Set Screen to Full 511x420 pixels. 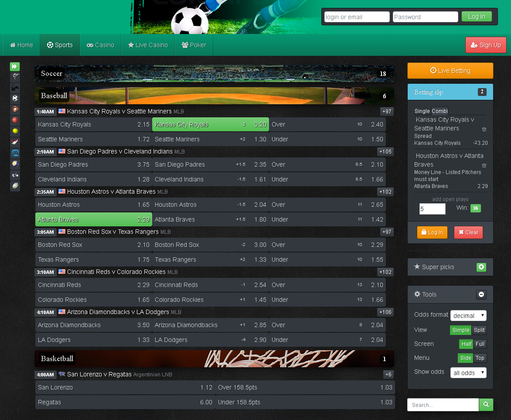[480, 344]
